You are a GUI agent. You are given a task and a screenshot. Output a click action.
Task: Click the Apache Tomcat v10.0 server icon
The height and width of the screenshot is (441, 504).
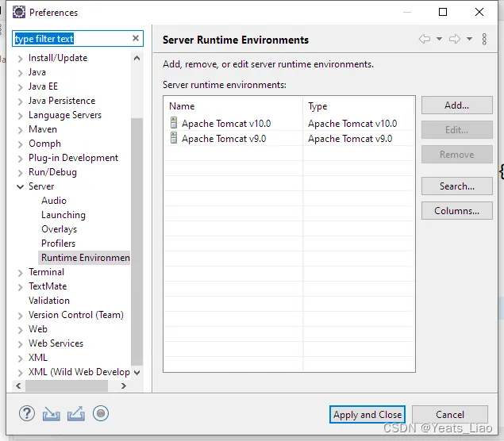pos(174,123)
